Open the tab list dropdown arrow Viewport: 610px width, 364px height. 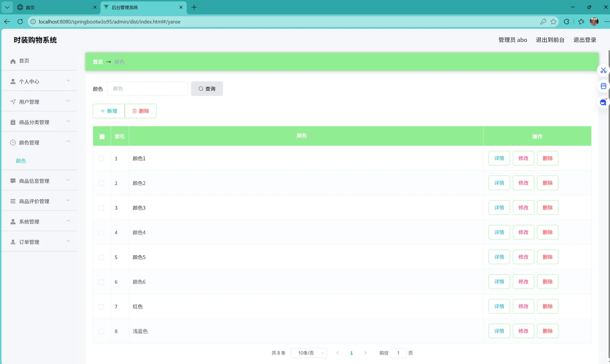tap(7, 7)
